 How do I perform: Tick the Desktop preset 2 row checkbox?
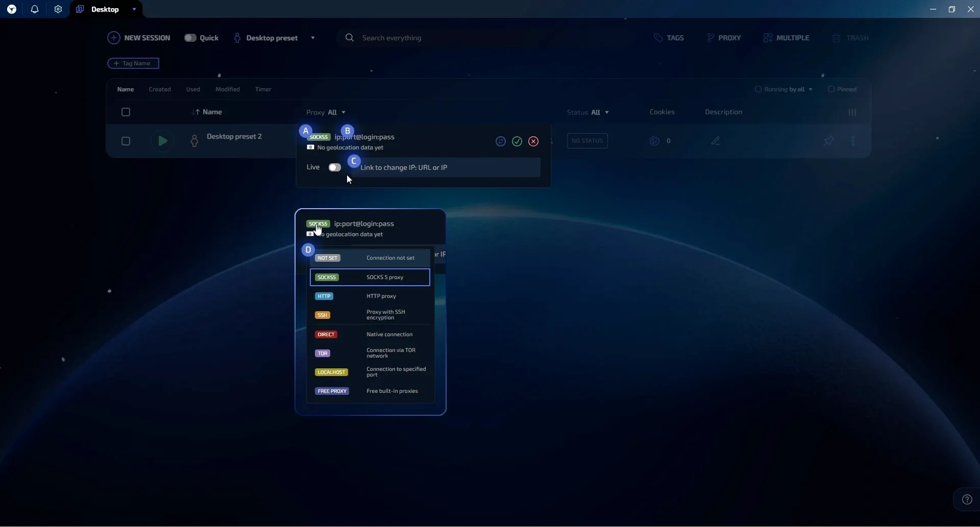click(126, 141)
